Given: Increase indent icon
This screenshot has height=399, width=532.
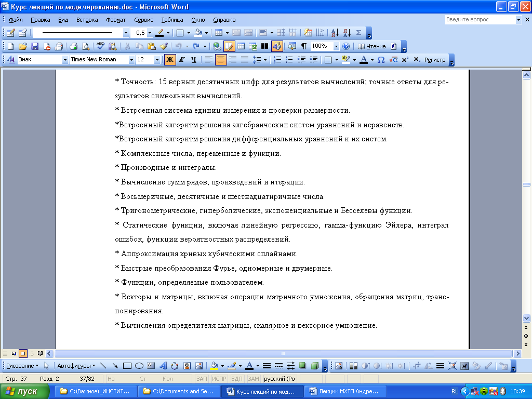Looking at the screenshot, I should tap(313, 60).
